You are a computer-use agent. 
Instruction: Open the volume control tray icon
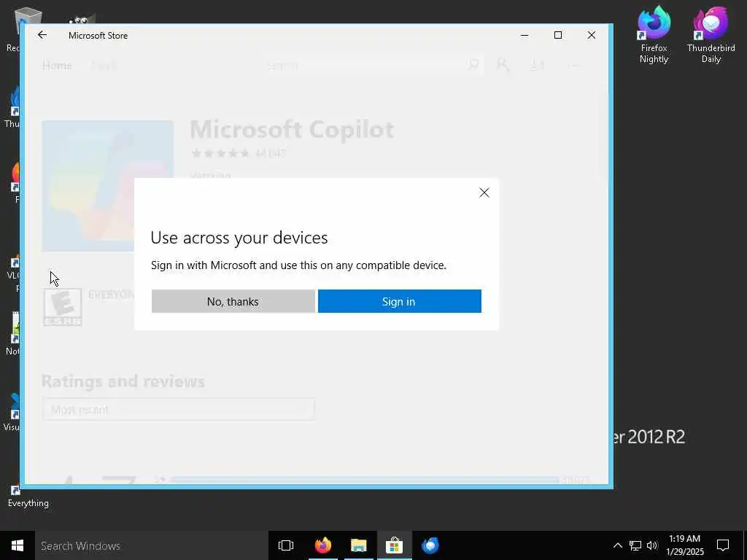(652, 545)
